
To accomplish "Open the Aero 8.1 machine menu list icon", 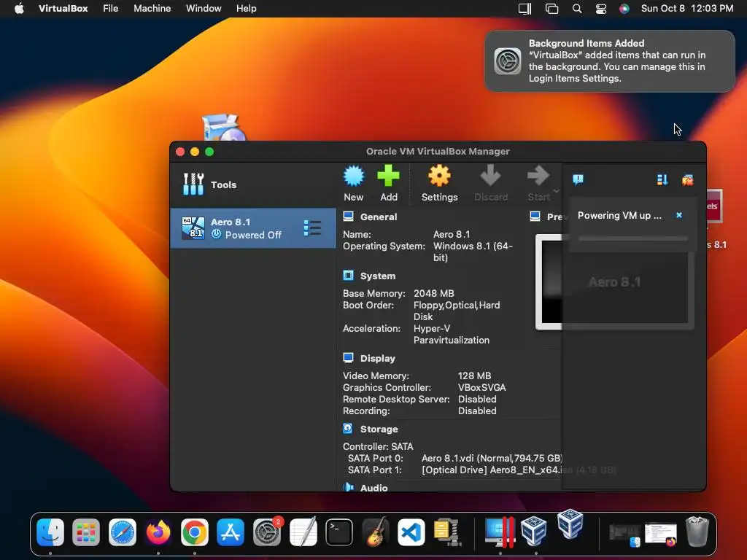I will tap(312, 228).
